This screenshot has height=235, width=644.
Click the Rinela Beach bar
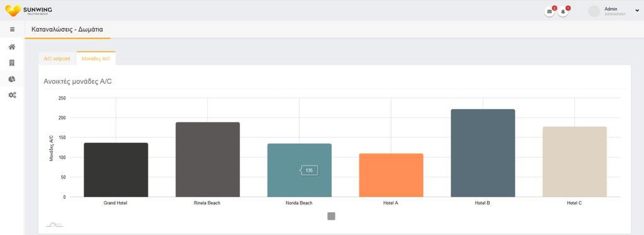pyautogui.click(x=208, y=159)
